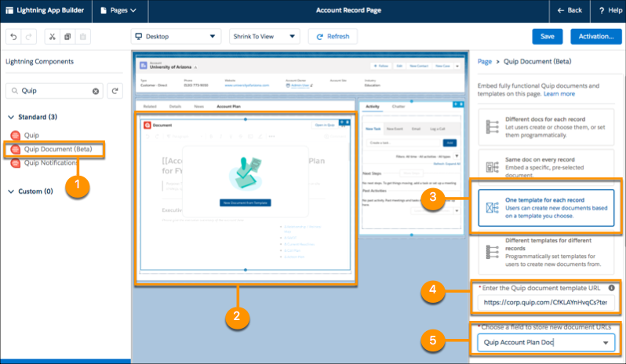Click the undo arrow icon
This screenshot has width=626, height=364.
[13, 37]
